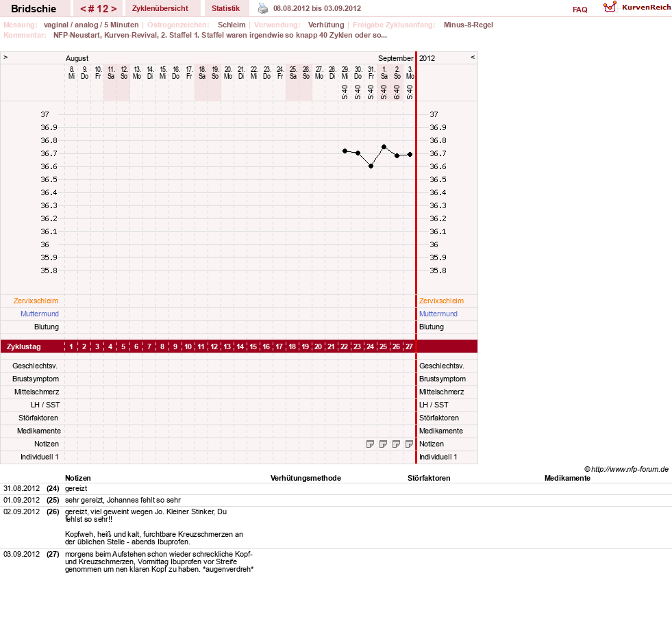Click the Notizen column header in the notes table
Image resolution: width=672 pixels, height=632 pixels.
click(x=78, y=478)
